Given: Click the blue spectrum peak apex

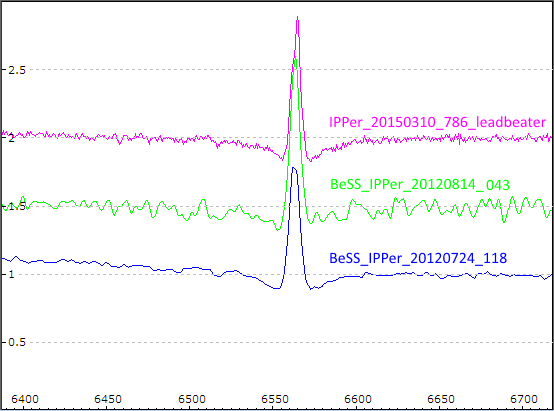Looking at the screenshot, I should (293, 169).
